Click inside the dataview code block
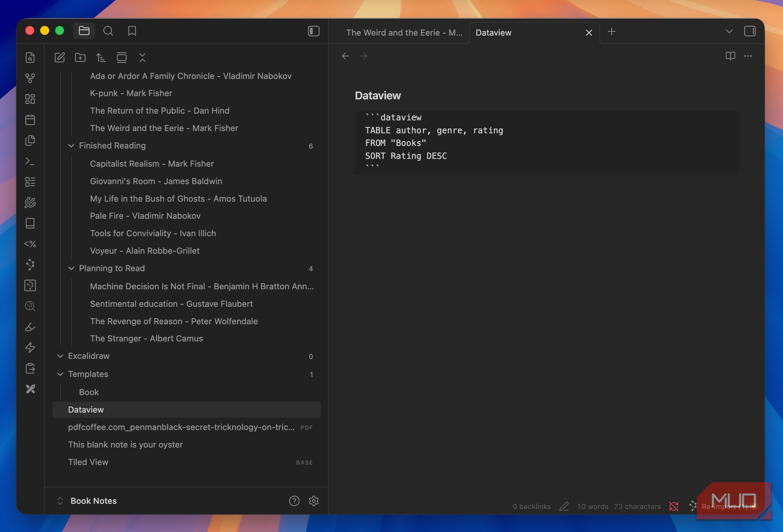 point(547,143)
